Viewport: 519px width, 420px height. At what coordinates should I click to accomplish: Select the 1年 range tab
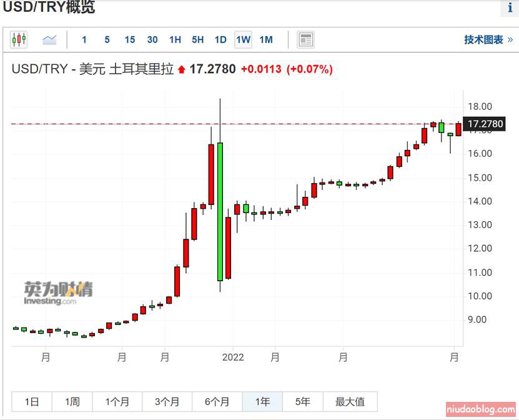[x=262, y=402]
